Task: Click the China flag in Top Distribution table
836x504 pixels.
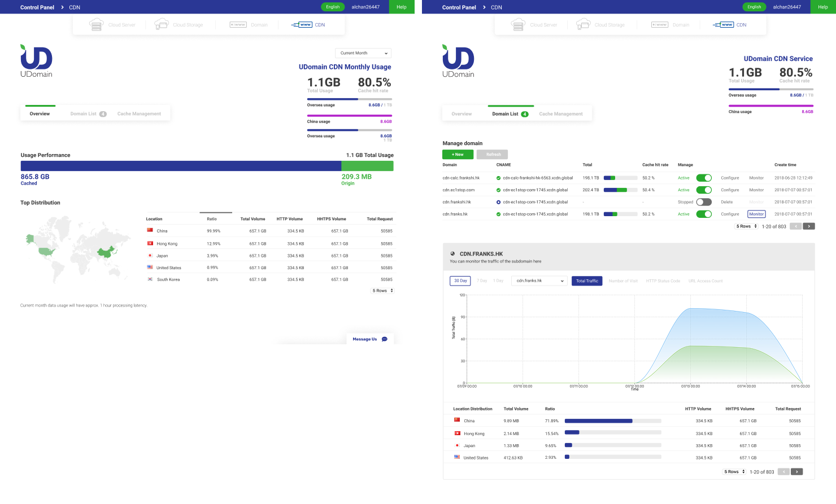Action: pos(150,230)
